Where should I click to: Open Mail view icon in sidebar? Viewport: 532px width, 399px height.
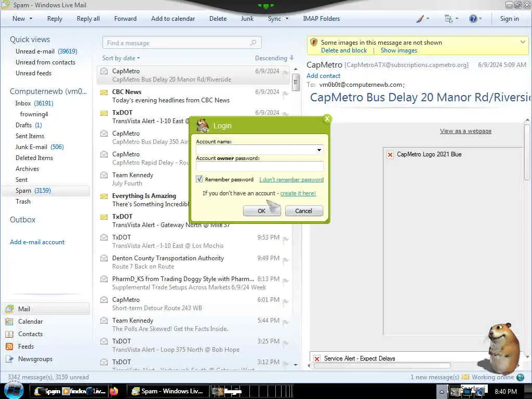(9, 309)
